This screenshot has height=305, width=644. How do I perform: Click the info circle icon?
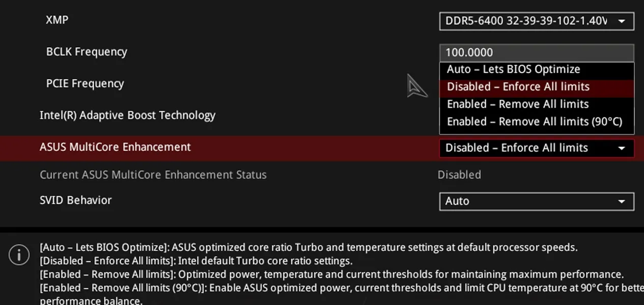(x=19, y=254)
